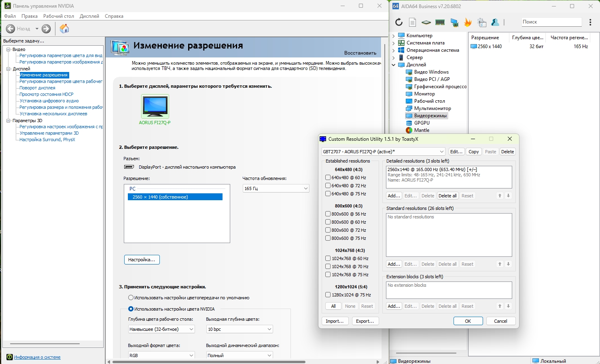Enable 1280x1024 @ 75 Hz checkbox
The height and width of the screenshot is (364, 600).
[328, 295]
